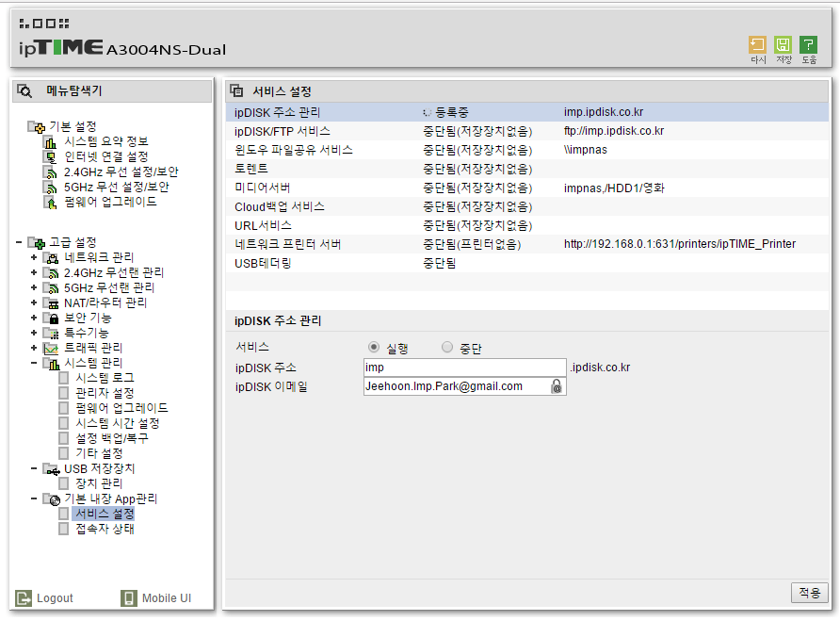Click the 저장 (save) floppy icon
Viewport: 840px width, 621px height.
[x=783, y=45]
